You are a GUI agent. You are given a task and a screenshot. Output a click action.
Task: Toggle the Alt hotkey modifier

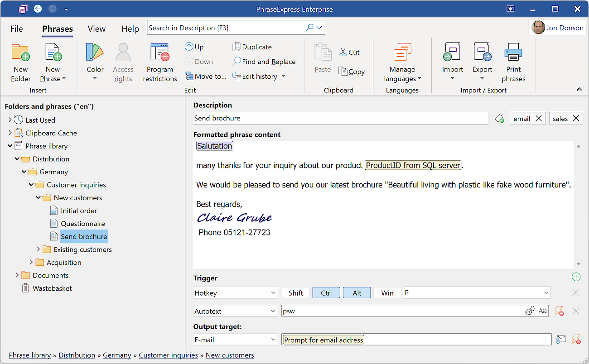click(357, 293)
